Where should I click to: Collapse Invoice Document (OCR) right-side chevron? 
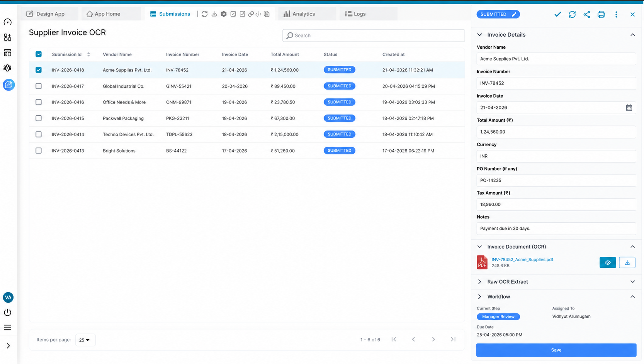coord(633,247)
